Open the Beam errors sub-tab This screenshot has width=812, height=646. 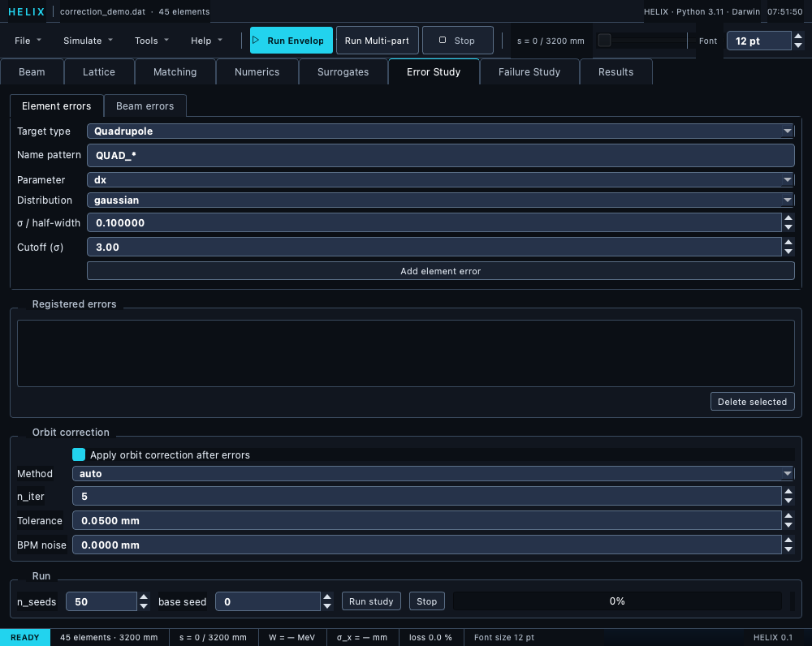point(145,106)
